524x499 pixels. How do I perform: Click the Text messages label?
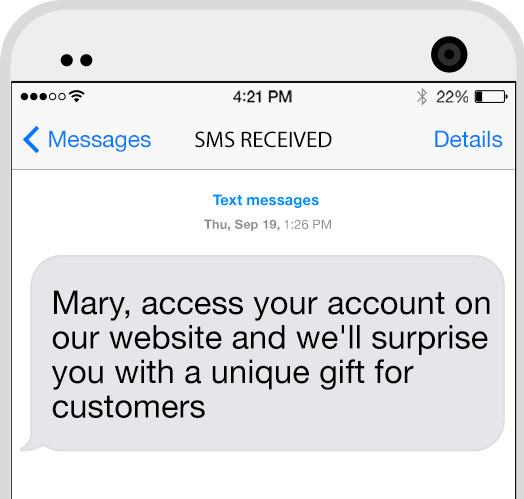(x=266, y=200)
